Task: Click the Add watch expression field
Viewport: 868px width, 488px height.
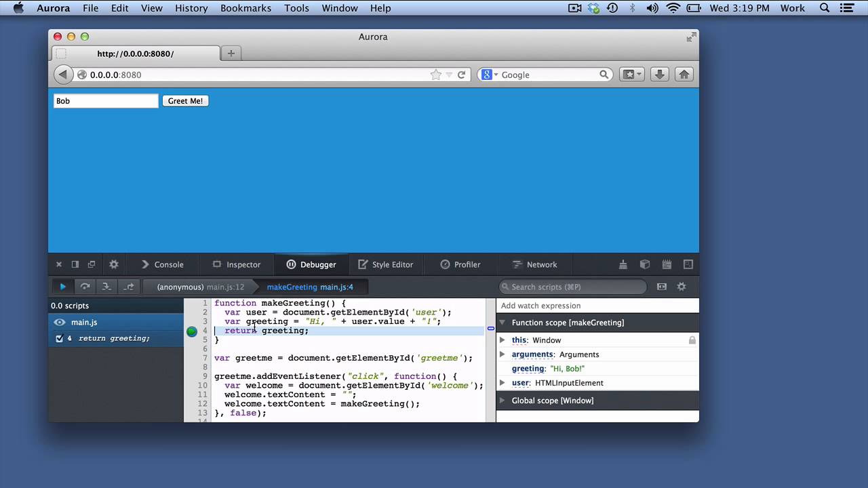Action: 597,306
